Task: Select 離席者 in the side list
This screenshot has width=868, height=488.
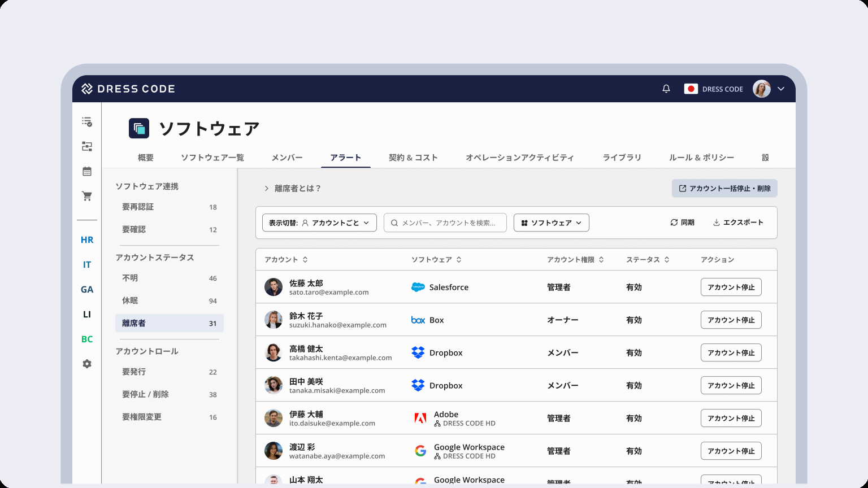Action: pyautogui.click(x=170, y=323)
